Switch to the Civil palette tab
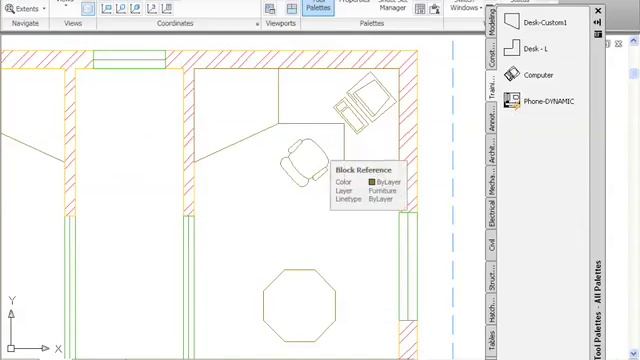The height and width of the screenshot is (360, 640). (491, 245)
